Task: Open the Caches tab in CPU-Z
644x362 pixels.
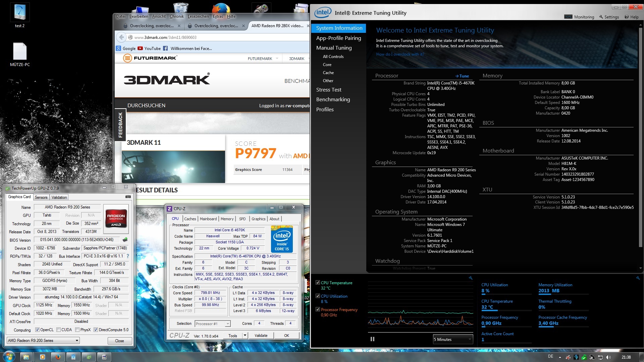Action: tap(190, 219)
